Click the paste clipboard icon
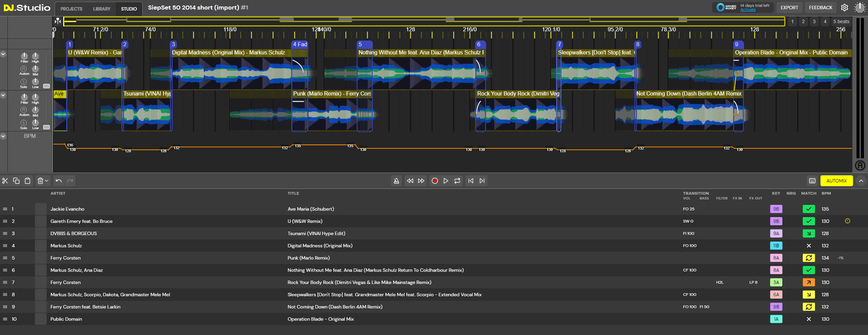This screenshot has height=335, width=868. (27, 181)
